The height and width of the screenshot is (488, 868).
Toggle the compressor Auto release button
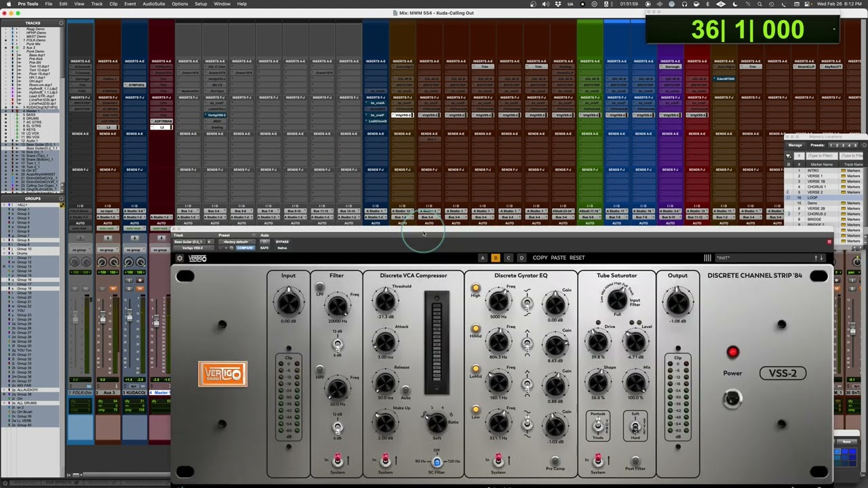(406, 389)
